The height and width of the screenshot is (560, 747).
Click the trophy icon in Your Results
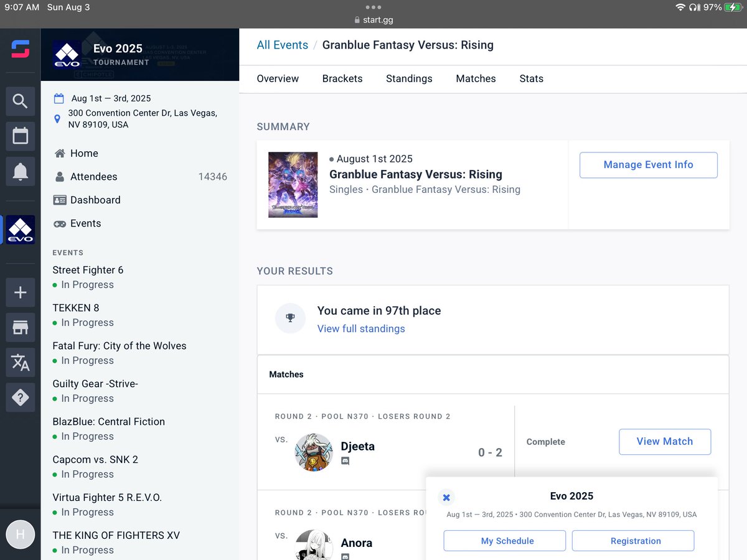pyautogui.click(x=290, y=319)
